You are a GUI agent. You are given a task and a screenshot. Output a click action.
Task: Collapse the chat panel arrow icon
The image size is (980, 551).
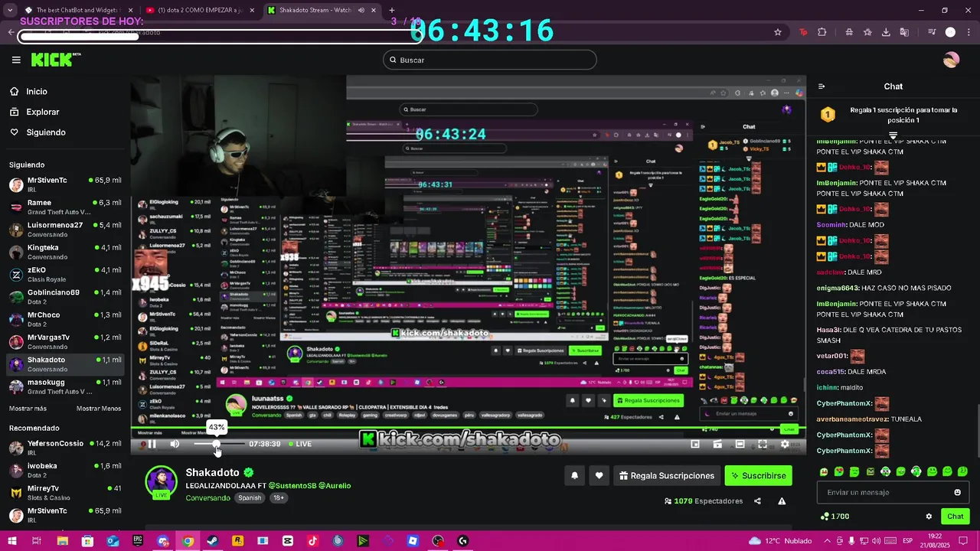822,86
